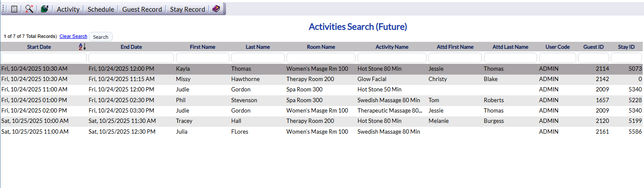
Task: Sort by the Last Name column header
Action: click(258, 47)
